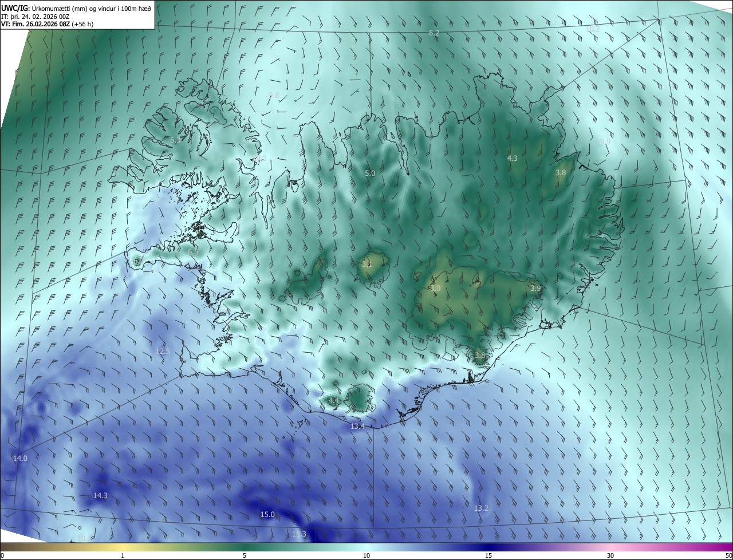The width and height of the screenshot is (733, 560).
Task: Click the 13.2 value label
Action: 481,508
